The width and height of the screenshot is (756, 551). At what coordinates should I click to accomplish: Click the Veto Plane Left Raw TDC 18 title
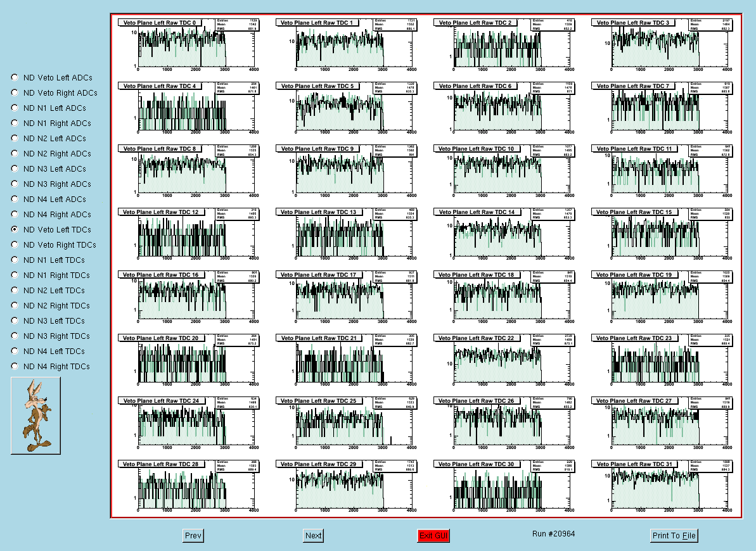[x=477, y=275]
